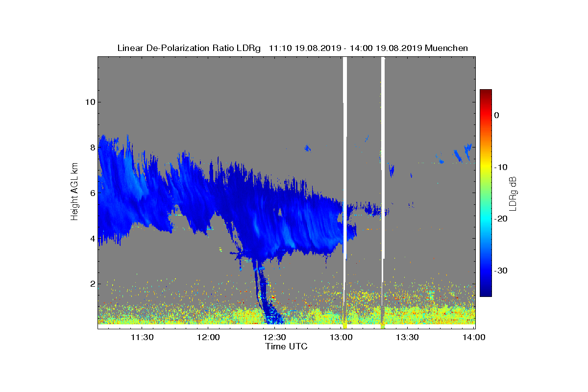588x392 pixels.
Task: Click the colorbar tick label '-10'
Action: click(501, 167)
